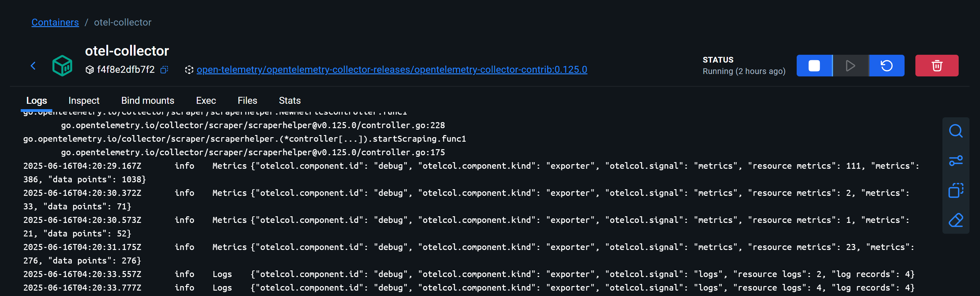Click the otel-collector container title
Screen dimensions: 980x296
(x=127, y=51)
